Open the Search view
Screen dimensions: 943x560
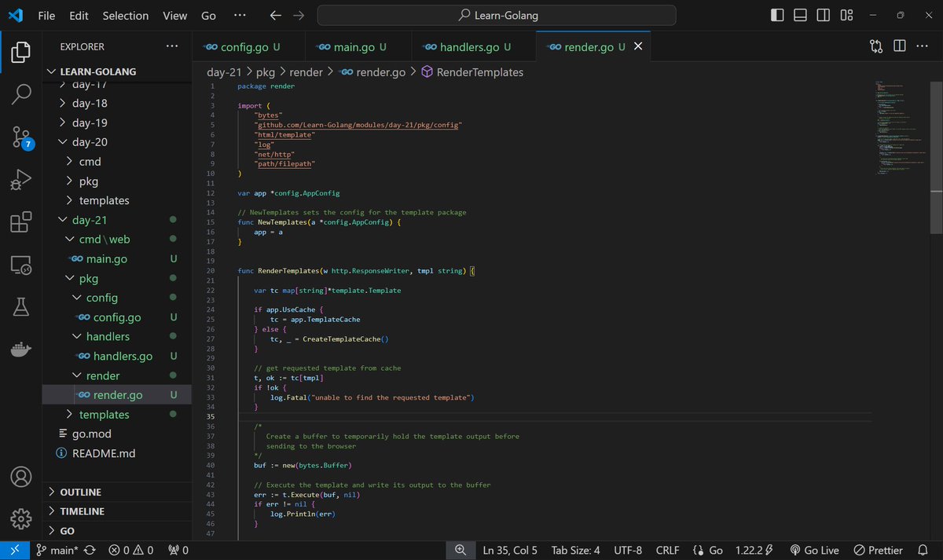[21, 95]
